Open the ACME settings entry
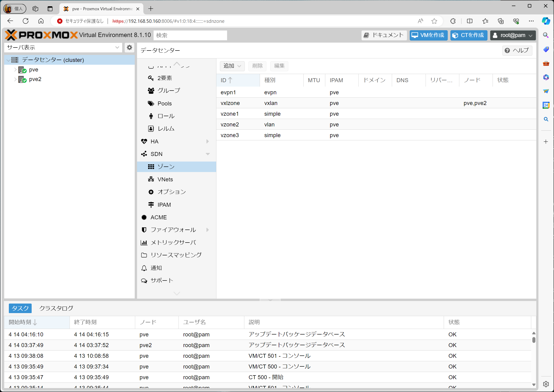Screen dimensions: 554x392 coord(158,217)
